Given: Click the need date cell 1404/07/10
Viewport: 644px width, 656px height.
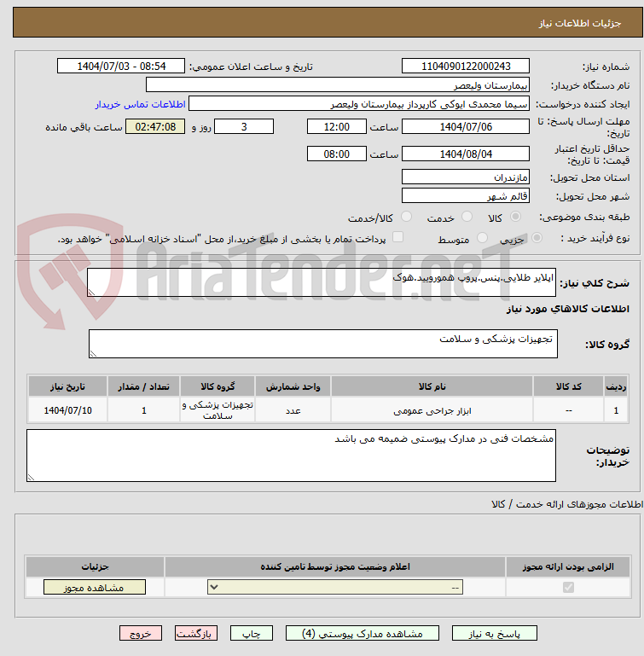Looking at the screenshot, I should point(67,410).
